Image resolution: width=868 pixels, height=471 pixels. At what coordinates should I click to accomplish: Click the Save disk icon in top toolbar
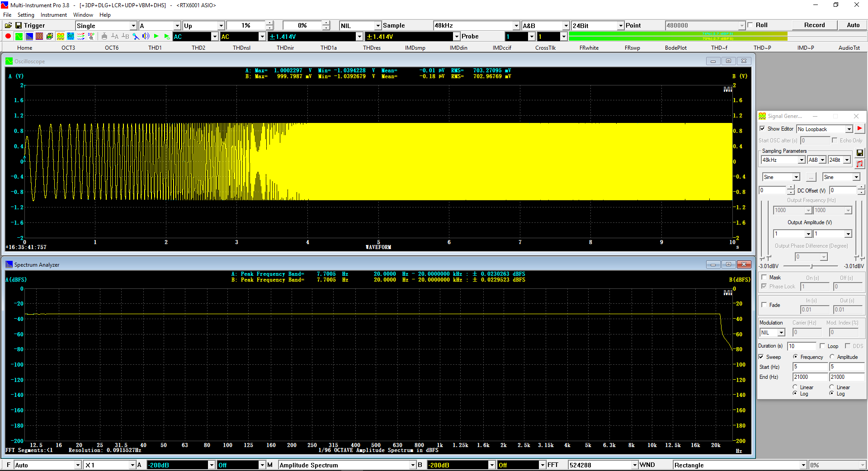click(x=19, y=25)
